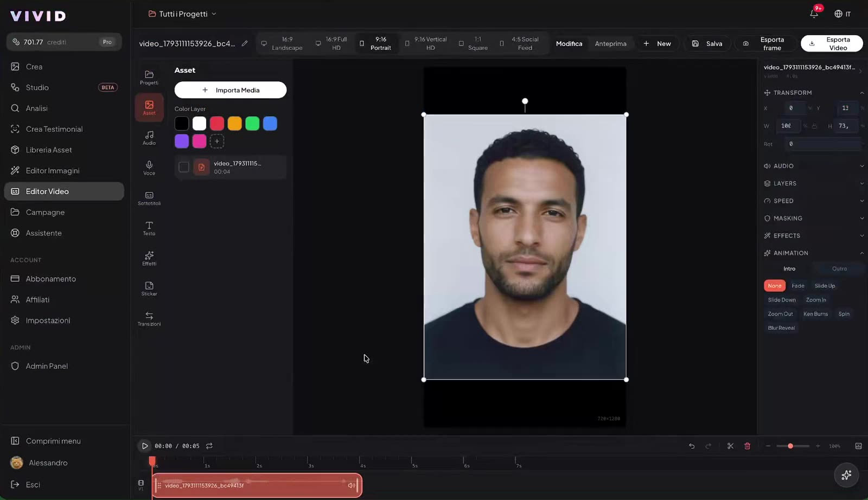868x500 pixels.
Task: Open the Testo text tool
Action: 149,228
